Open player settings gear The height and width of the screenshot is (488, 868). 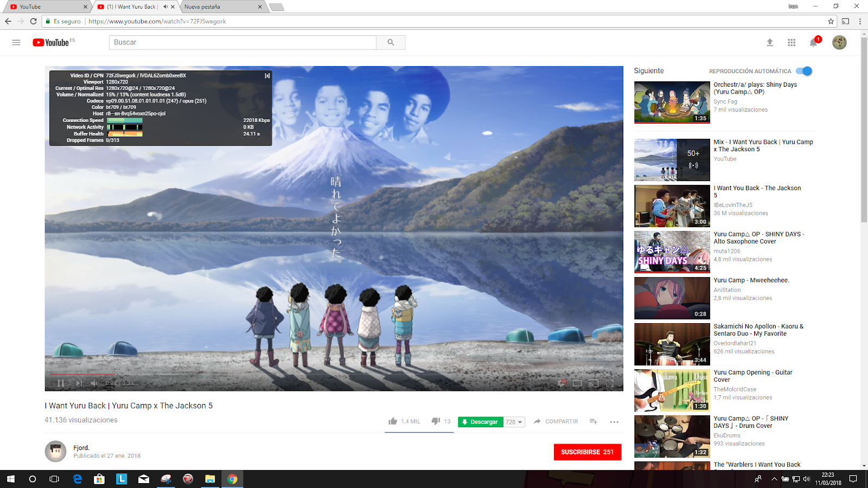pyautogui.click(x=563, y=383)
